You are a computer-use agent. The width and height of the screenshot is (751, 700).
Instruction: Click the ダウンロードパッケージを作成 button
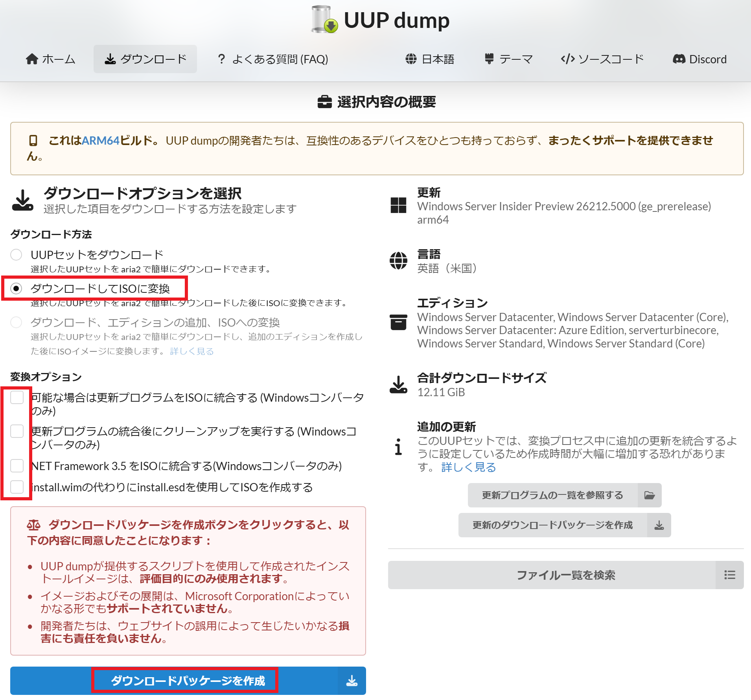pyautogui.click(x=188, y=681)
